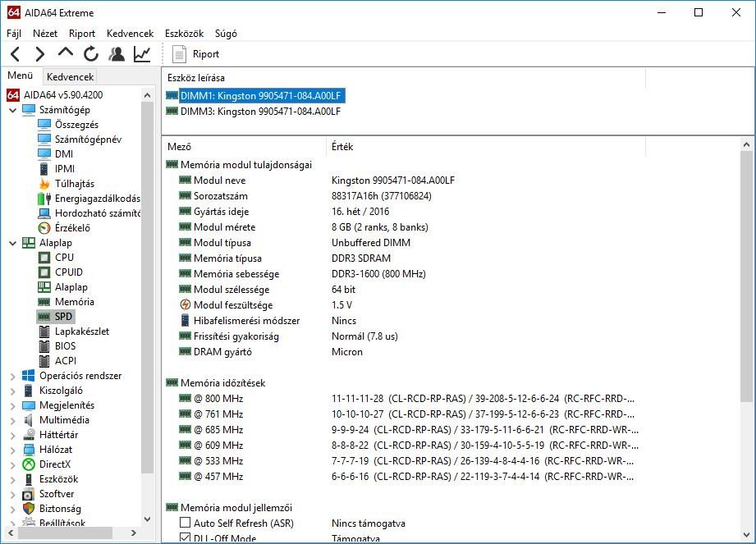Viewport: 756px width, 544px height.
Task: Click the user profile toolbar icon
Action: (117, 54)
